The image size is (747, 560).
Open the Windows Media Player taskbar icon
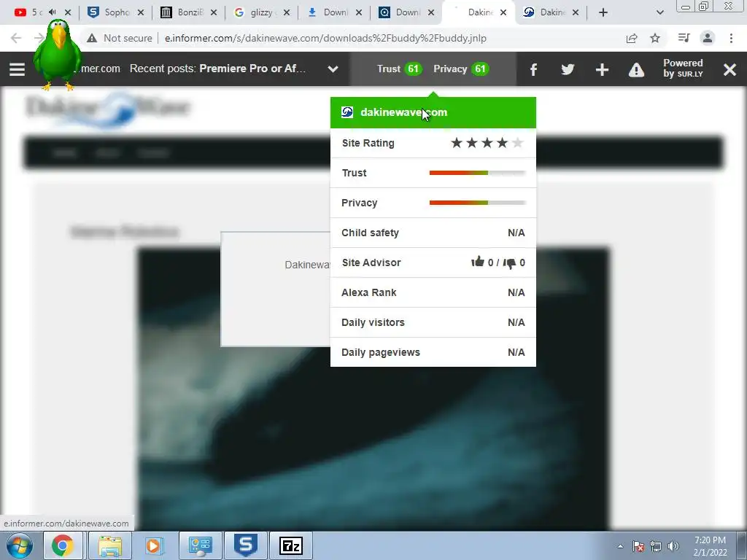154,545
